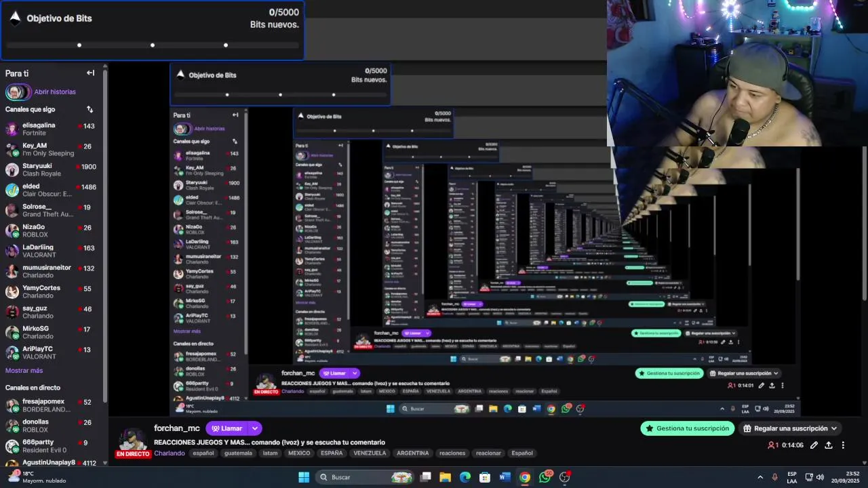Click the viewer count person icon
This screenshot has width=868, height=488.
(x=770, y=445)
